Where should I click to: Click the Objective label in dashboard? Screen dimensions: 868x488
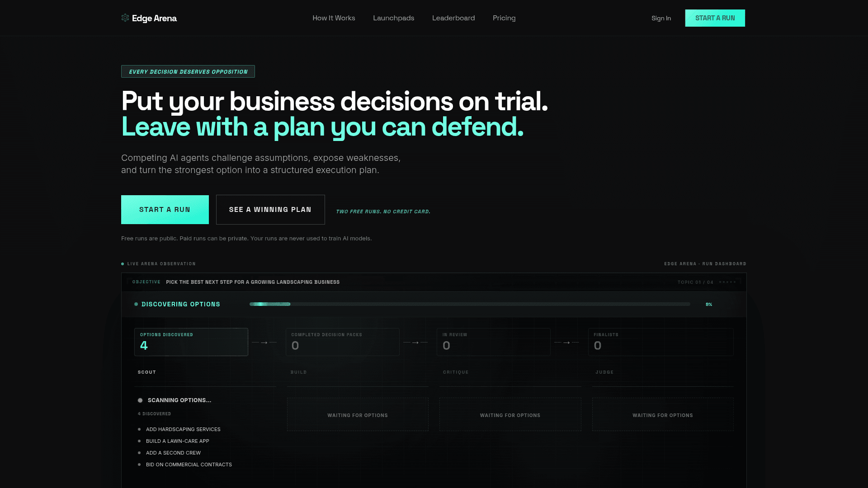point(146,282)
